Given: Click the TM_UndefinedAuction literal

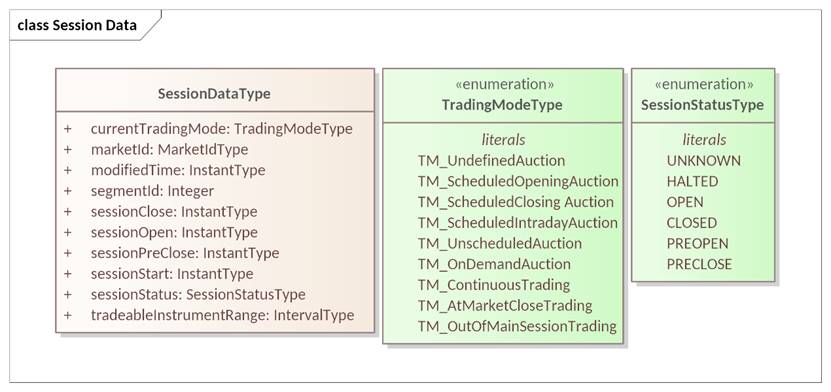Looking at the screenshot, I should click(491, 161).
